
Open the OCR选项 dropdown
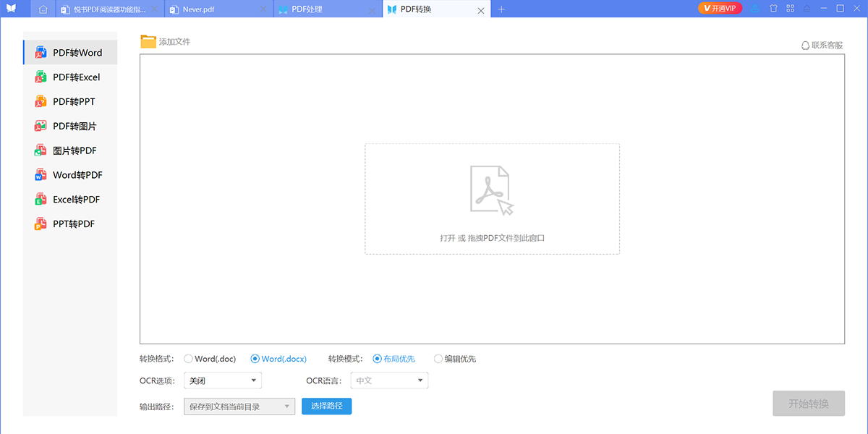pos(222,380)
